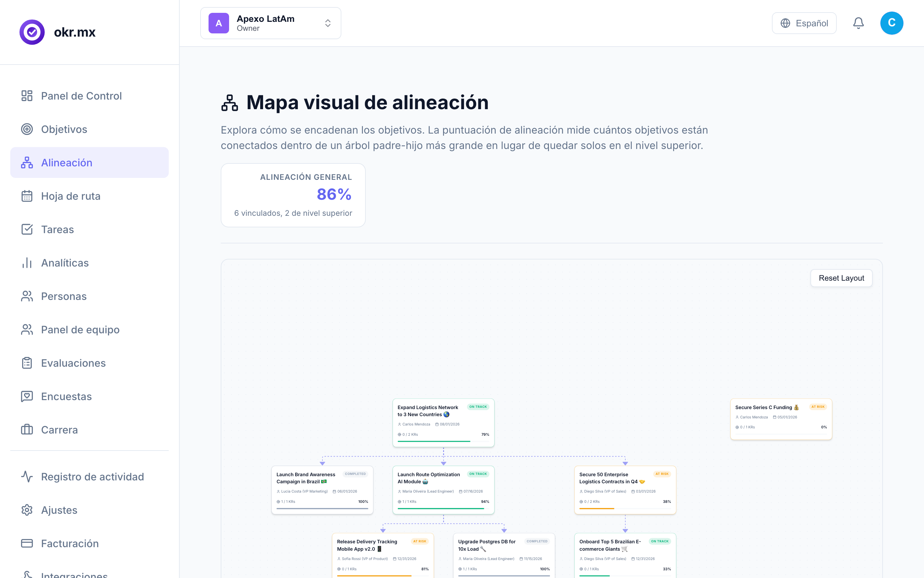The image size is (924, 578).
Task: Open Tareas from the sidebar
Action: tap(89, 229)
